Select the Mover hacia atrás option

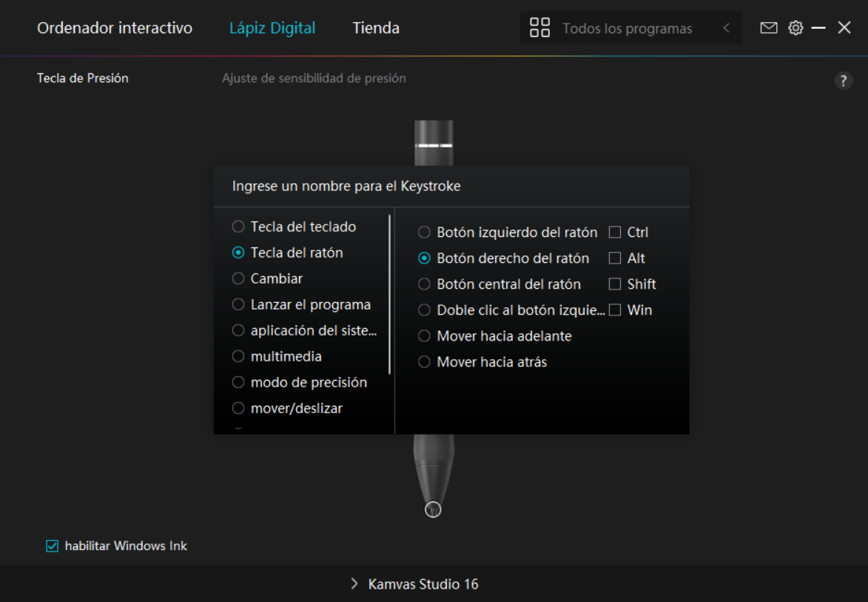pos(424,362)
